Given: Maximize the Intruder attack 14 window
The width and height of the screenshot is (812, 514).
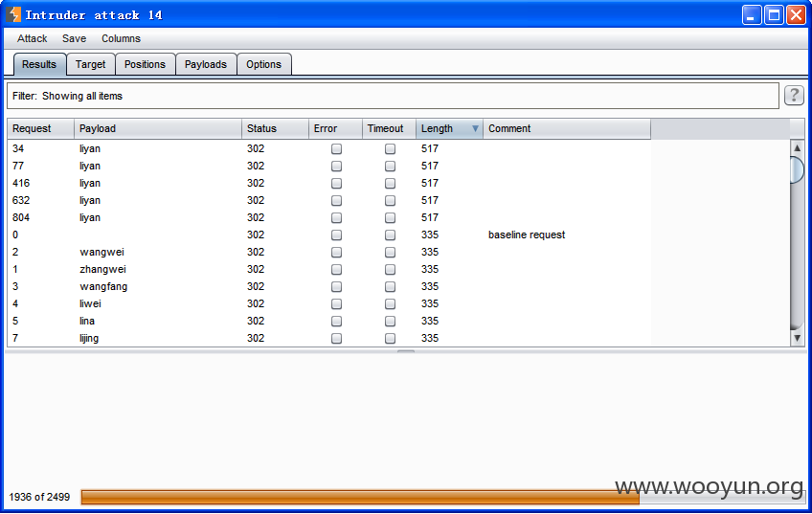Looking at the screenshot, I should (775, 15).
